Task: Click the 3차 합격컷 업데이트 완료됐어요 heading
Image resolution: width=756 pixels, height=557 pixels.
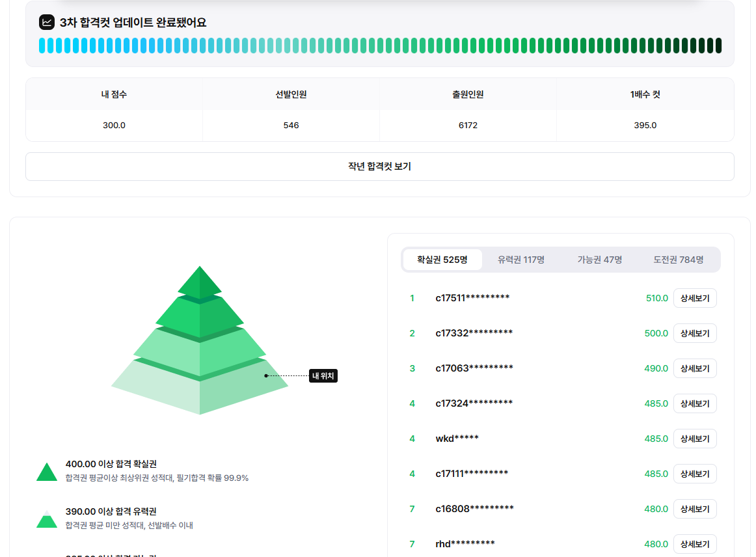Action: (133, 22)
